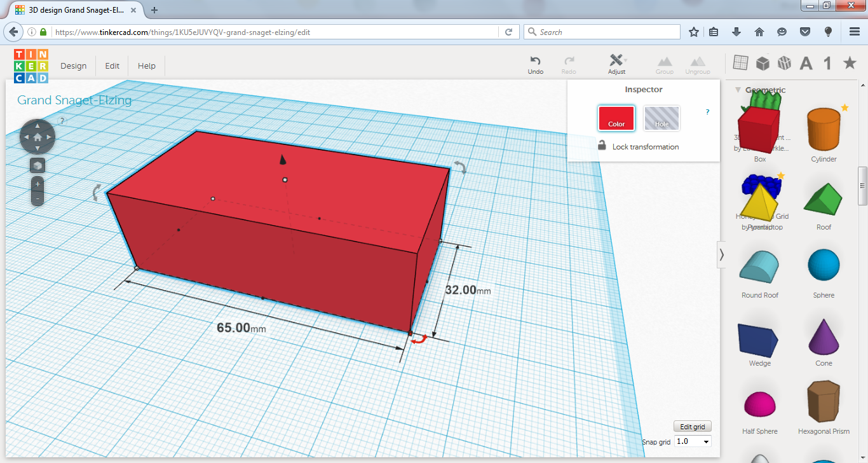Open favorite shapes star icon
Screen dimensions: 868x463
click(850, 62)
